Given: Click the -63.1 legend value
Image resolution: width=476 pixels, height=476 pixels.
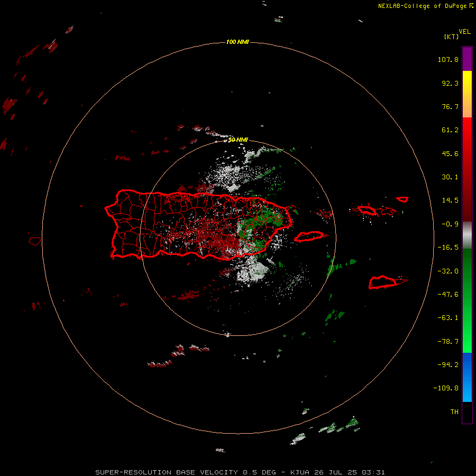Looking at the screenshot, I should (x=448, y=318).
